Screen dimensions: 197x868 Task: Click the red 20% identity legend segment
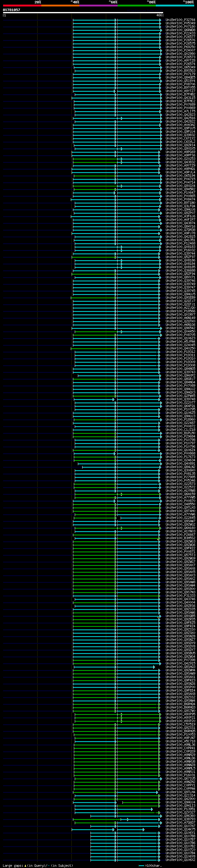click(22, 6)
